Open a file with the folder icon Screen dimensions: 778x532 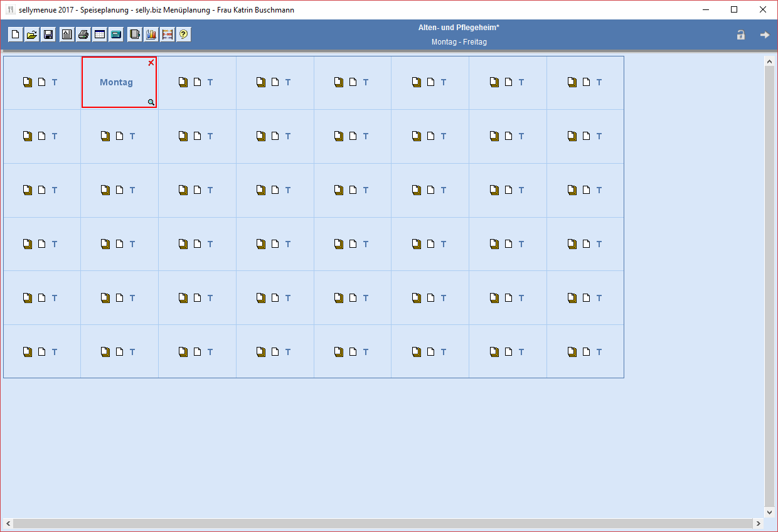point(32,35)
